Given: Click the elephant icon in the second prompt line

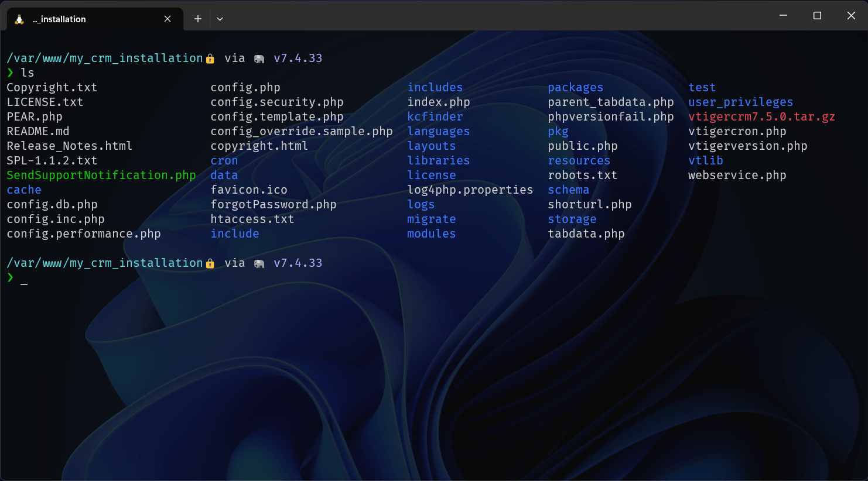Looking at the screenshot, I should click(x=259, y=263).
